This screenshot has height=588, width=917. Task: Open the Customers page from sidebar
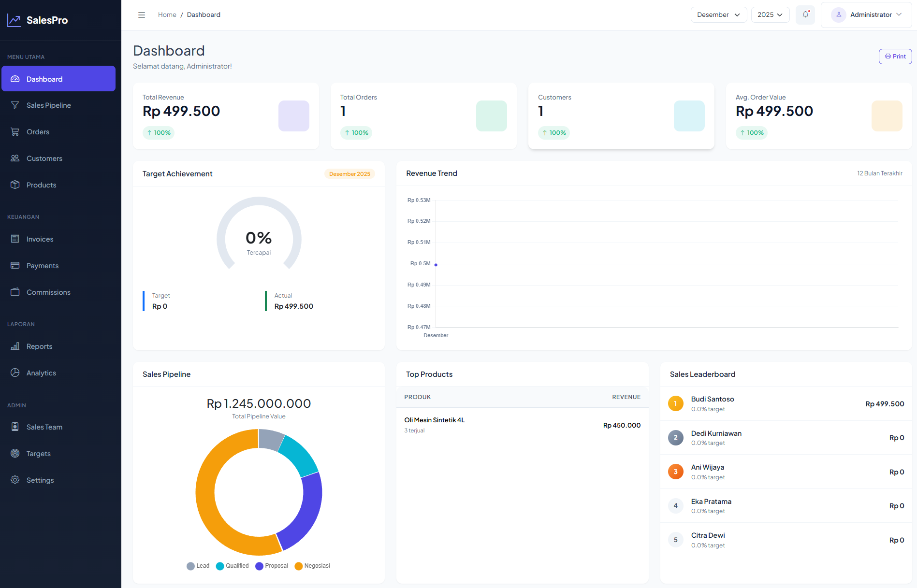point(44,158)
